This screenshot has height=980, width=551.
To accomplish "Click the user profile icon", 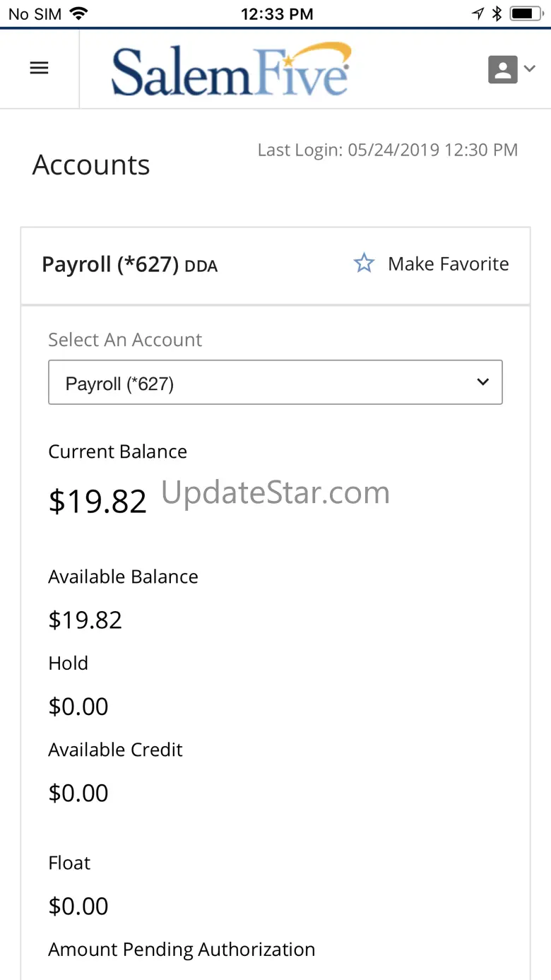I will [x=502, y=69].
